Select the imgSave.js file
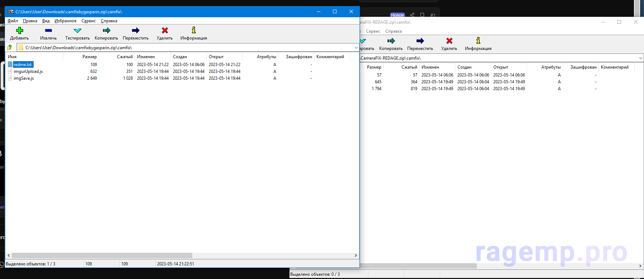This screenshot has width=644, height=279. [x=24, y=78]
